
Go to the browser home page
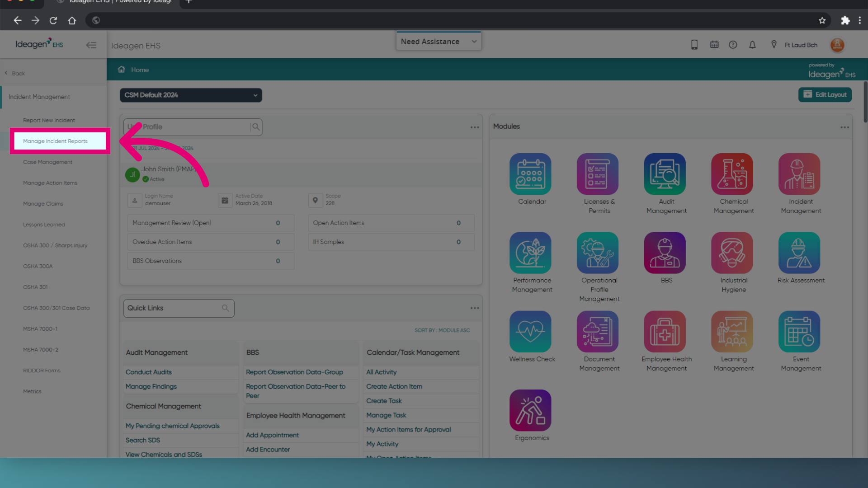click(71, 20)
